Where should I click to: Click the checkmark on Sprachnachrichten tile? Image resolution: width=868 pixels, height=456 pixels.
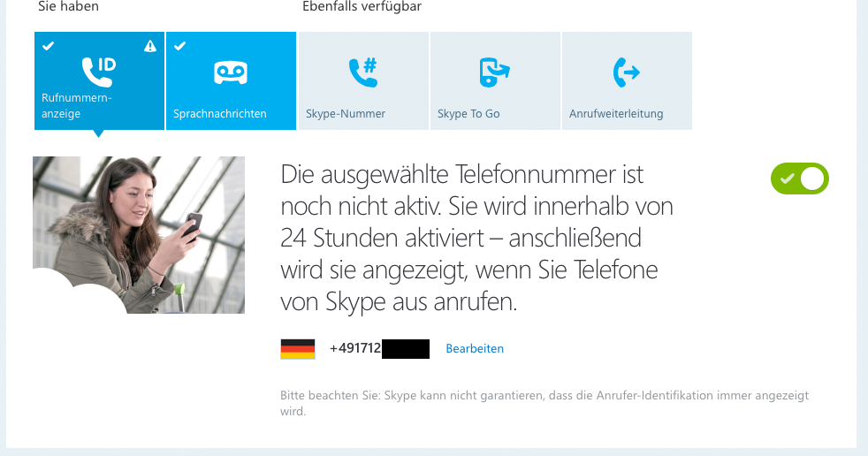click(x=180, y=46)
